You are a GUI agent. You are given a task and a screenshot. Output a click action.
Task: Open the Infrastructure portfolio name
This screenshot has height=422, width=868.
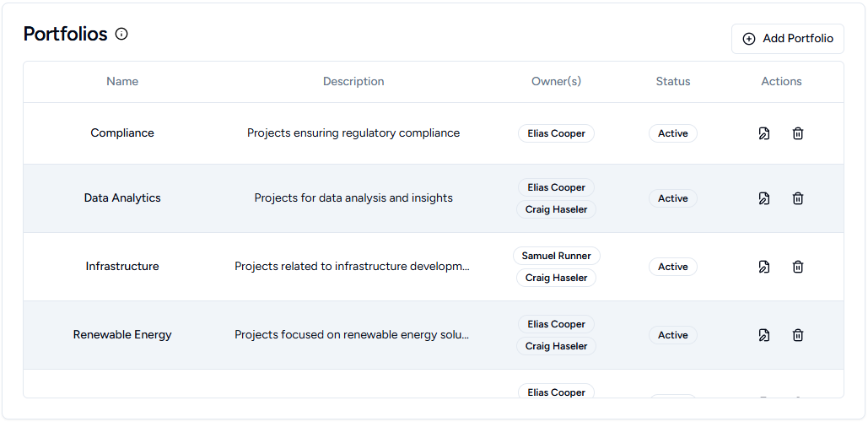122,267
